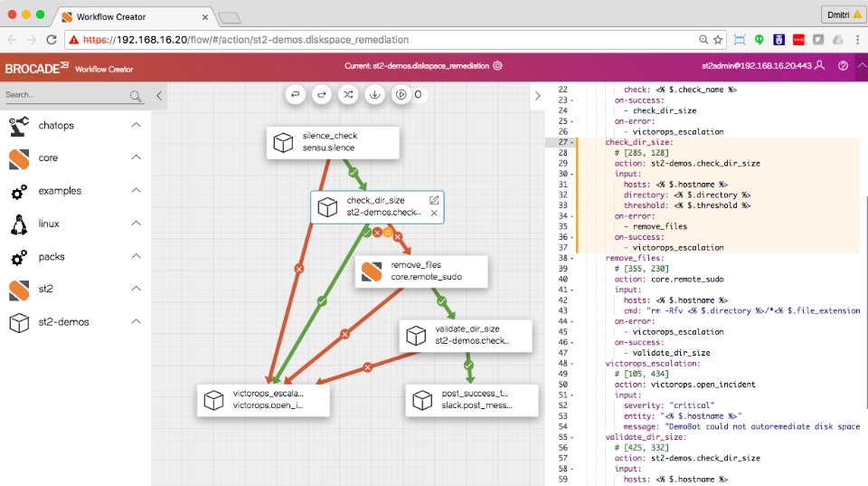Collapse the left sidebar panel arrow

pos(159,95)
